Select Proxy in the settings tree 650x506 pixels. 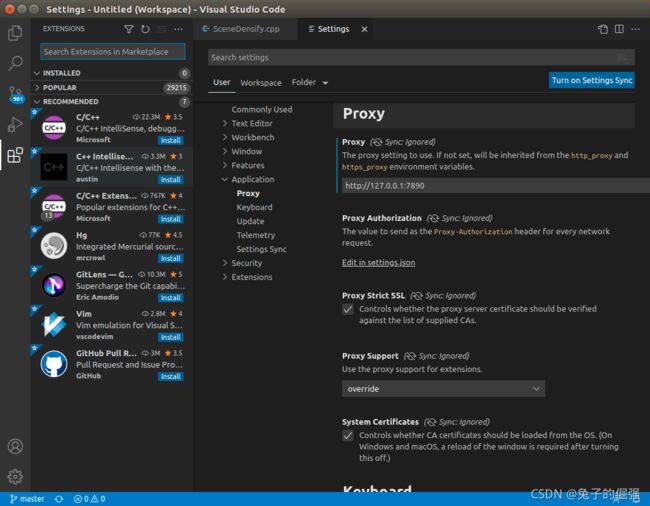point(248,194)
